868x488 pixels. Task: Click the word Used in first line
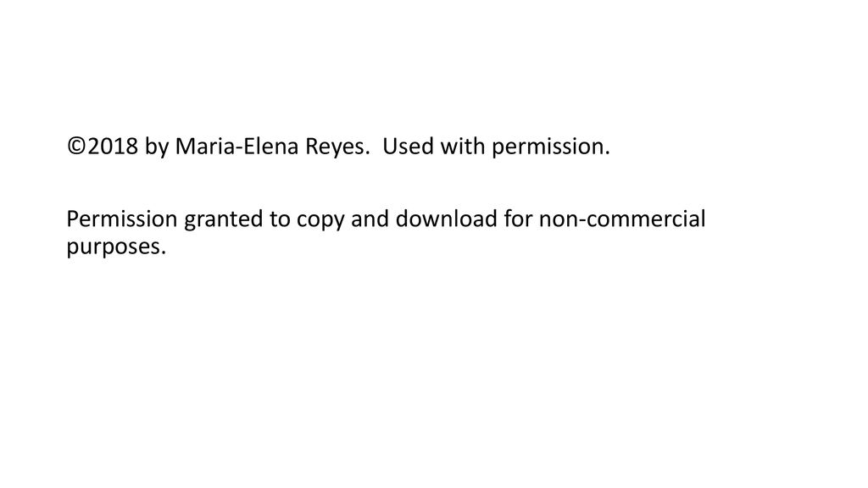tap(408, 147)
